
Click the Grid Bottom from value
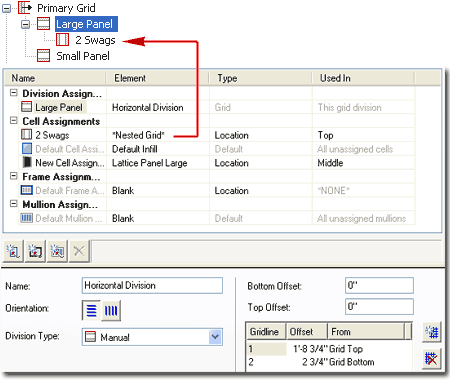point(351,362)
